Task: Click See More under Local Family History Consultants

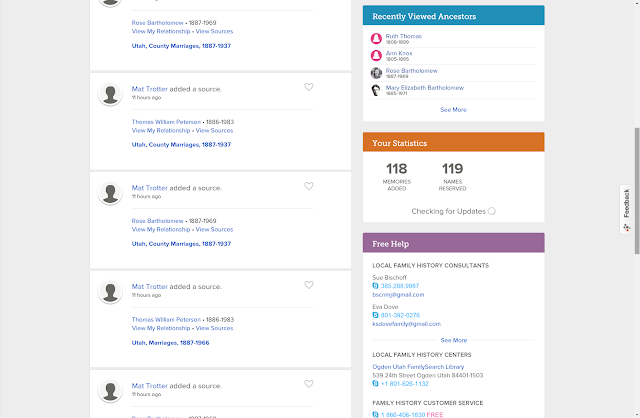Action: [453, 340]
